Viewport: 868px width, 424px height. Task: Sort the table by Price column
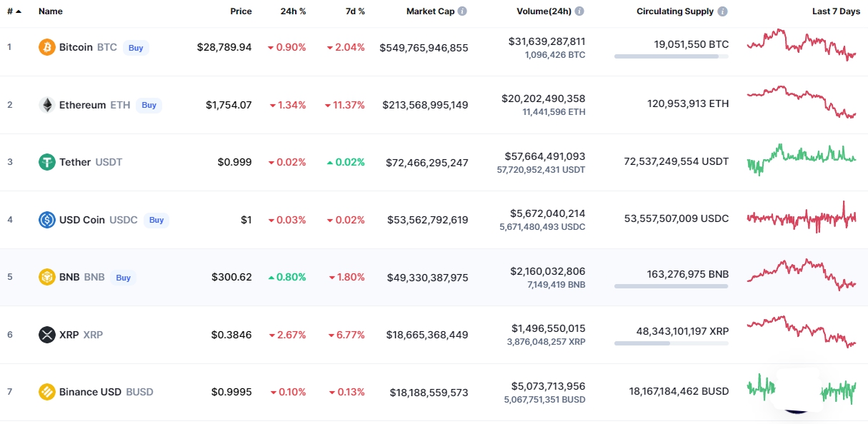coord(241,11)
